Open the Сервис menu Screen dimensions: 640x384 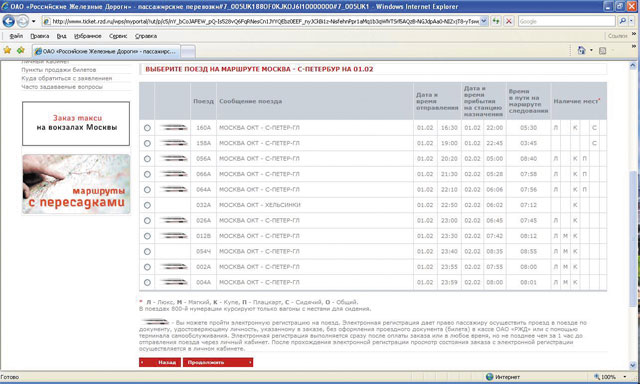(118, 36)
